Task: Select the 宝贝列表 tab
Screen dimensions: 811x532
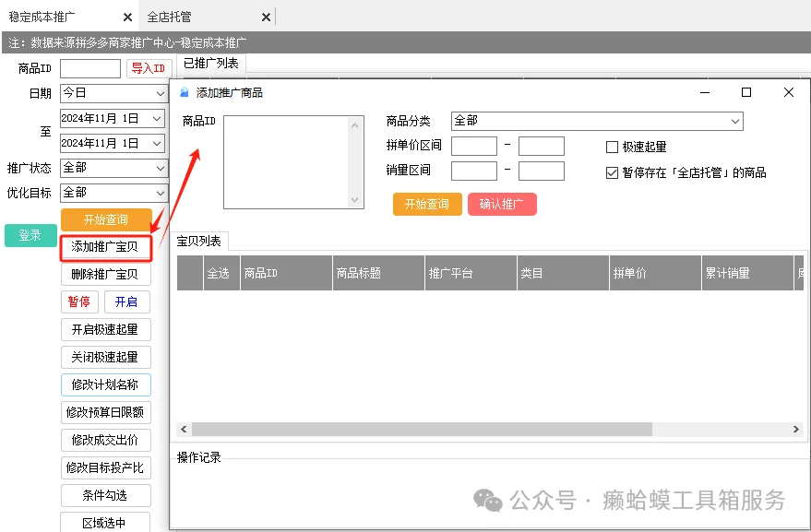Action: coord(198,241)
